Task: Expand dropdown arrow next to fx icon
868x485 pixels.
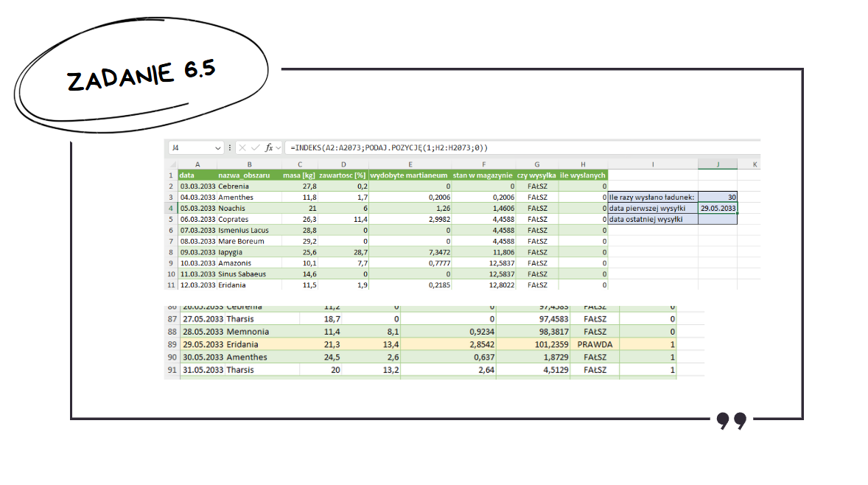Action: [280, 147]
